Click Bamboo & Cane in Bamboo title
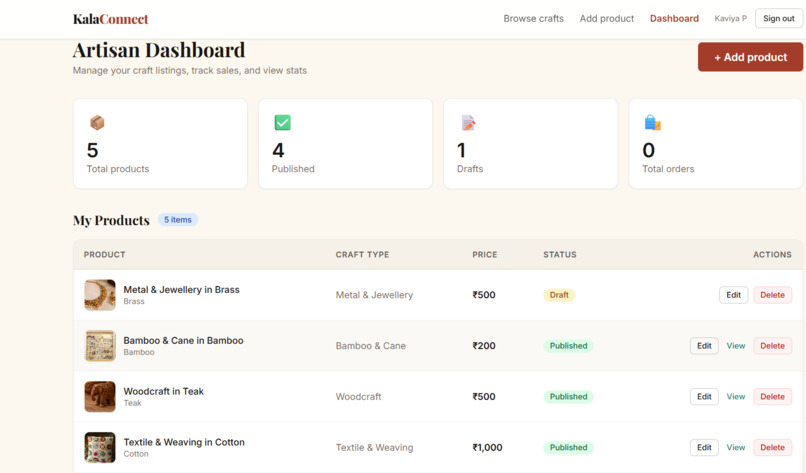Image resolution: width=806 pixels, height=473 pixels. pyautogui.click(x=183, y=340)
